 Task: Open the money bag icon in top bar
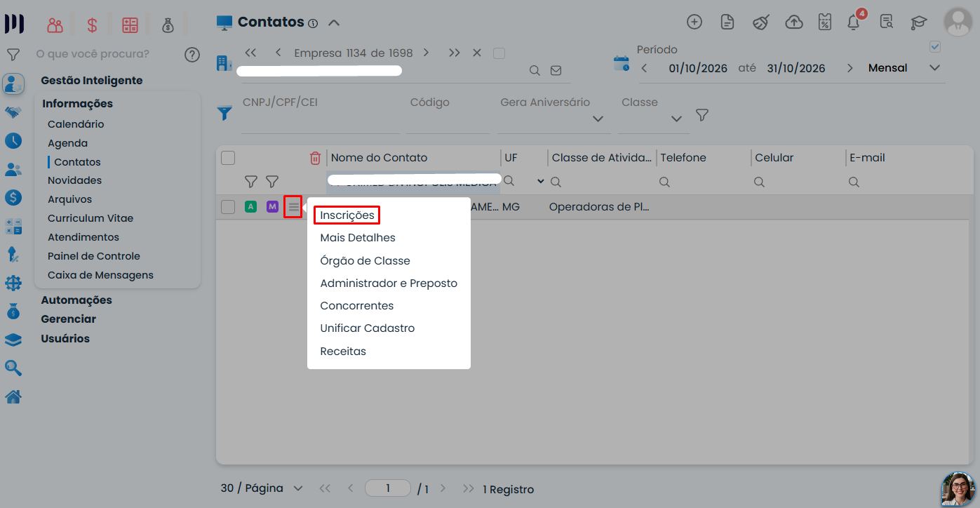point(168,25)
